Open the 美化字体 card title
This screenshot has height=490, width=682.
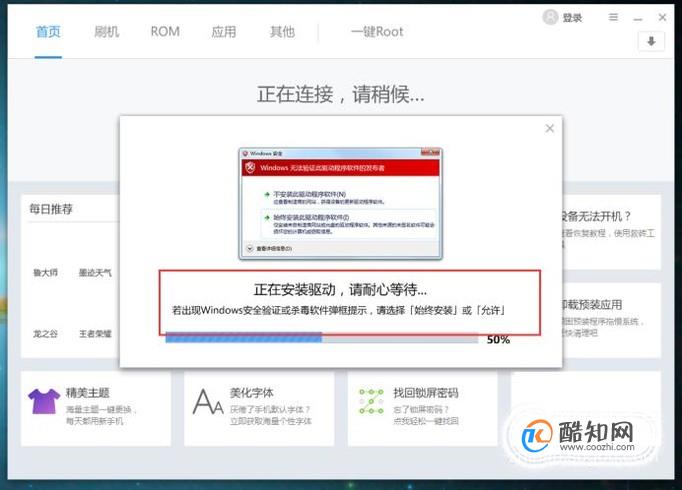(x=251, y=393)
